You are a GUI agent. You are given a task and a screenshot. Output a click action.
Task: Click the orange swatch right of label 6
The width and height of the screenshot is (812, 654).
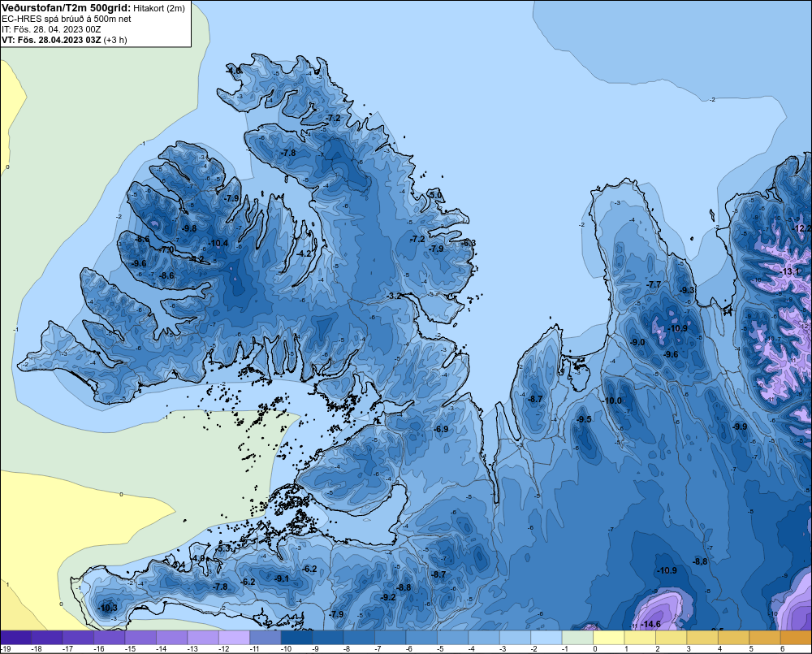797,638
